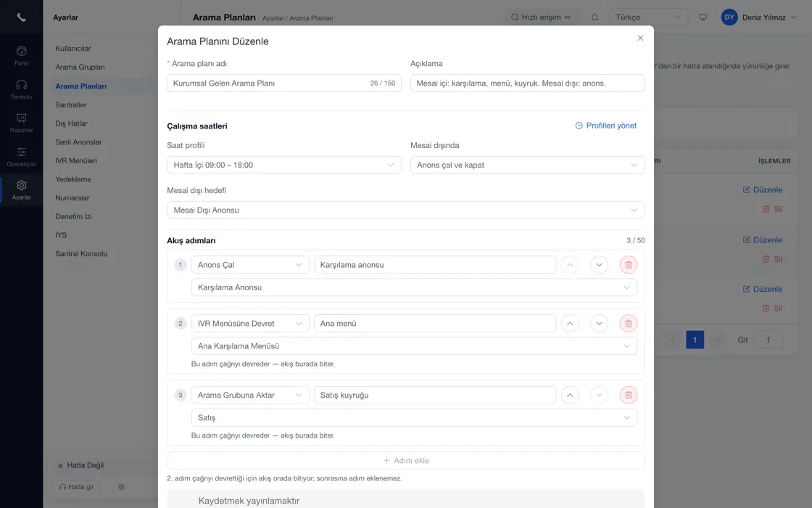
Task: Change step 1 type from Anons Çal
Action: point(250,265)
